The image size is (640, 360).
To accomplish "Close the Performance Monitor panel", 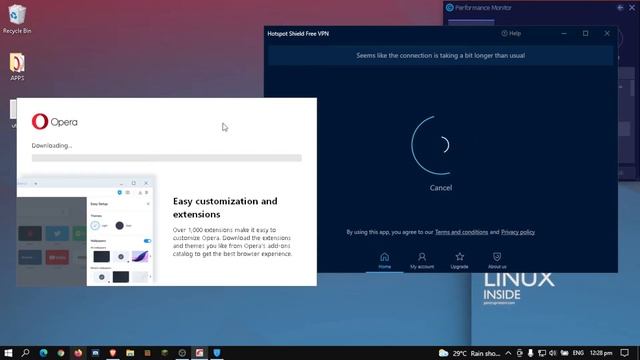I will pyautogui.click(x=632, y=7).
